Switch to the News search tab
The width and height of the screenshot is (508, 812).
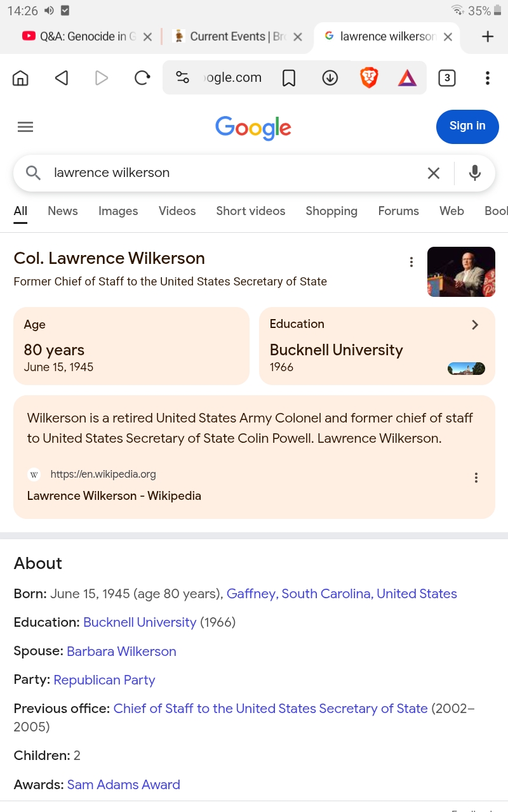[x=62, y=211]
